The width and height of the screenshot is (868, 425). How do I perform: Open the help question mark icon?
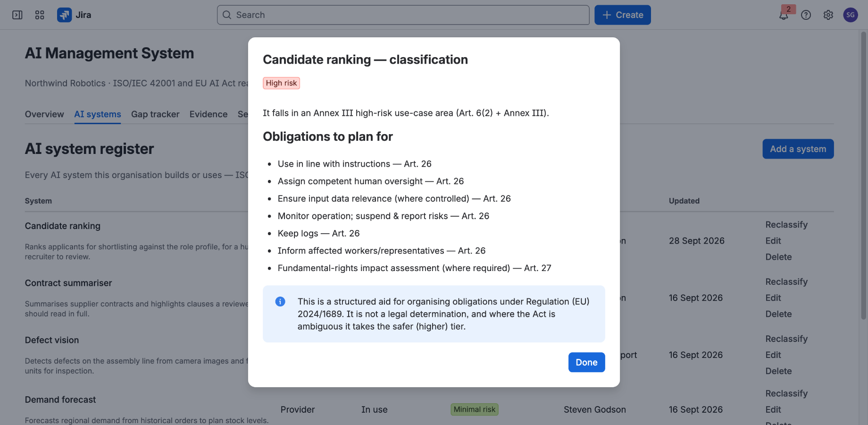coord(806,15)
